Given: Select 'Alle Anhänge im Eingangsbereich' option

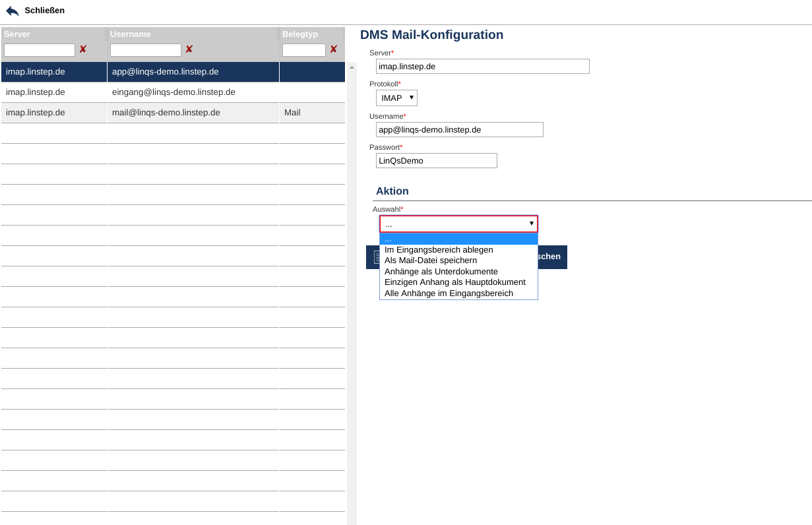Looking at the screenshot, I should (x=449, y=293).
